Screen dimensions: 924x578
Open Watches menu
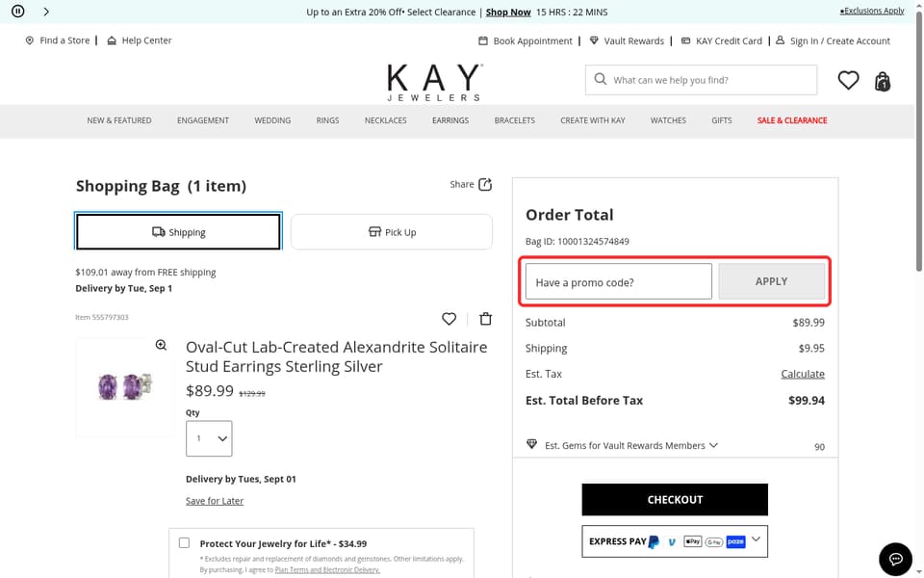[x=668, y=120]
